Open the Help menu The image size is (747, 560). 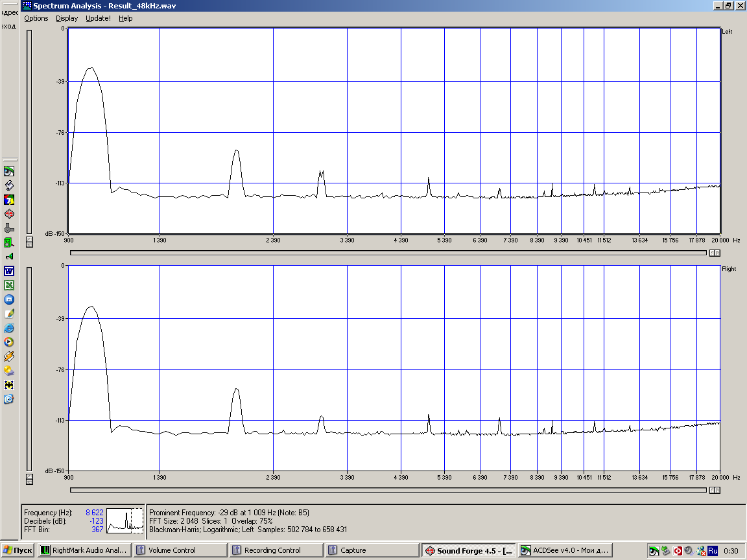pos(126,18)
